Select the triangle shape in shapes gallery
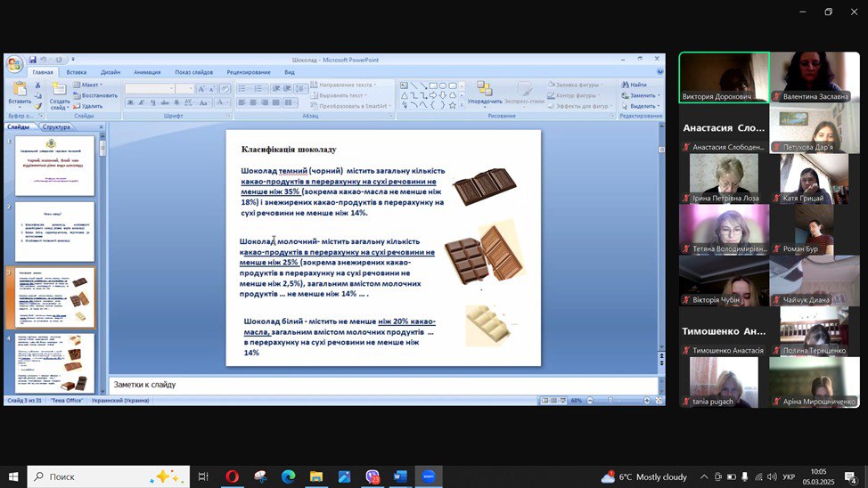This screenshot has height=488, width=868. (x=404, y=95)
